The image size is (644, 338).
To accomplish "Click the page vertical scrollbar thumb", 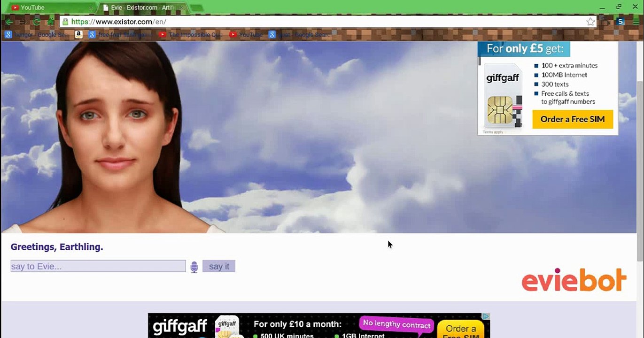I will (640, 171).
